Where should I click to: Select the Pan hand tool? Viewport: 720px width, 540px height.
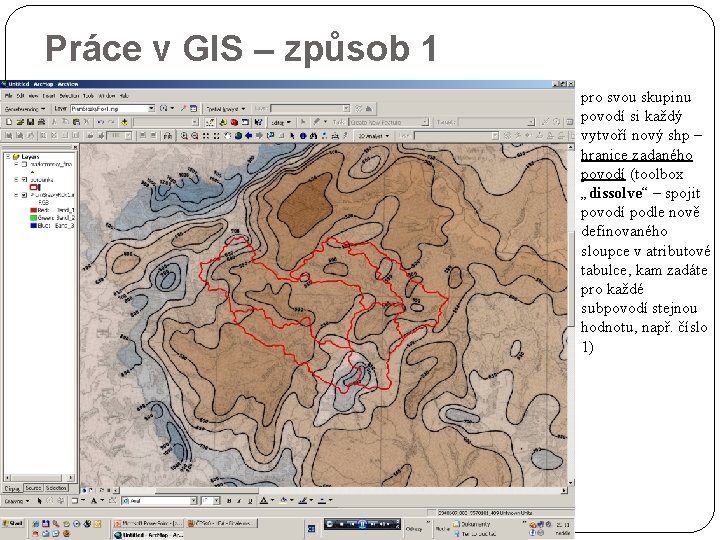point(227,136)
